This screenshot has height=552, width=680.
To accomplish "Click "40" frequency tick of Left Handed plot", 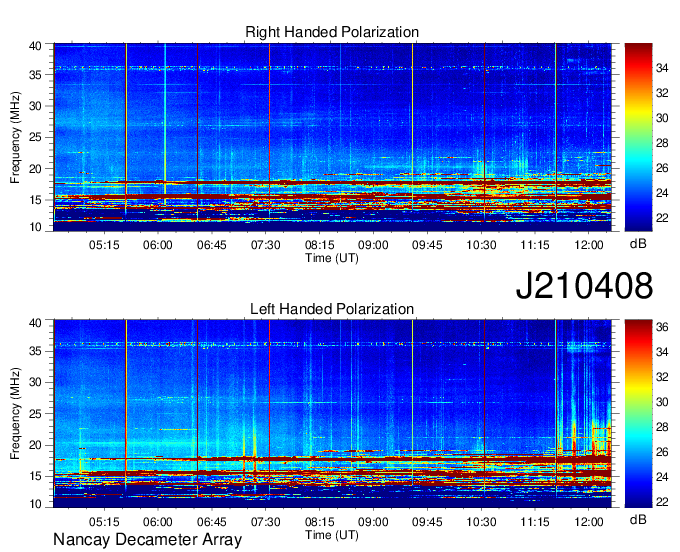I will [35, 323].
